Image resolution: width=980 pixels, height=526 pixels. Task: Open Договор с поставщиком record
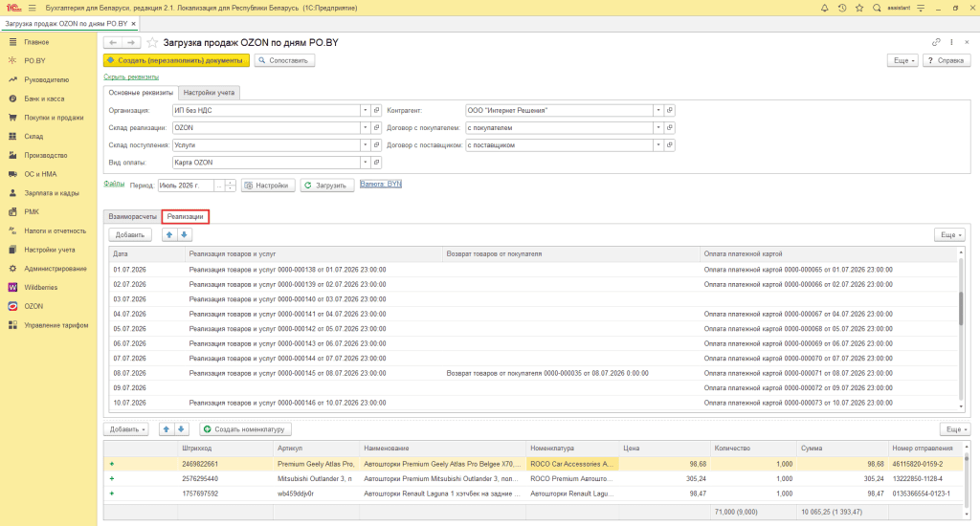coord(669,145)
